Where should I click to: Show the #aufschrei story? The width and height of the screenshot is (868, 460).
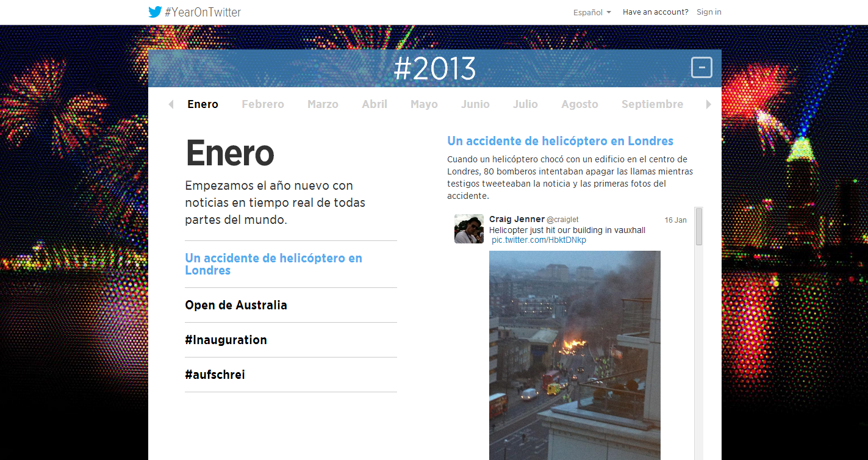click(215, 375)
